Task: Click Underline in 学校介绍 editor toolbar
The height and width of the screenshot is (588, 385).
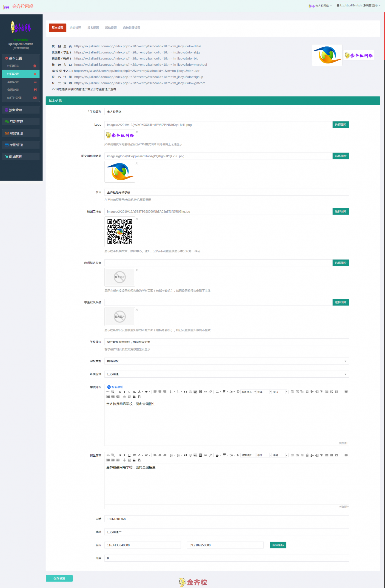Action: (129, 392)
